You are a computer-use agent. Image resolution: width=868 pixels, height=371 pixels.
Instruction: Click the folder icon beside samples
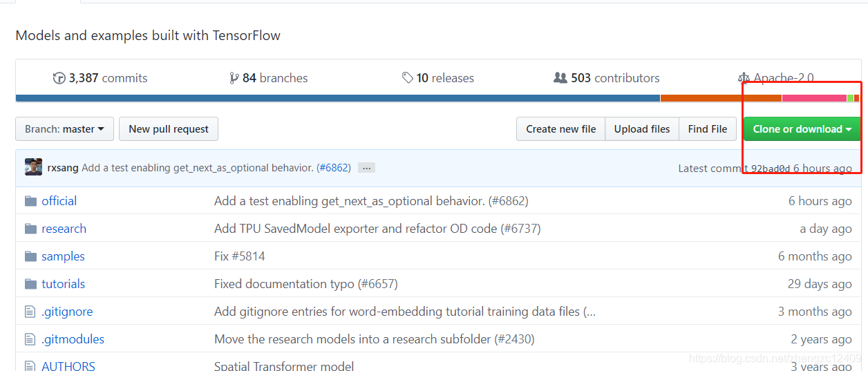coord(30,256)
